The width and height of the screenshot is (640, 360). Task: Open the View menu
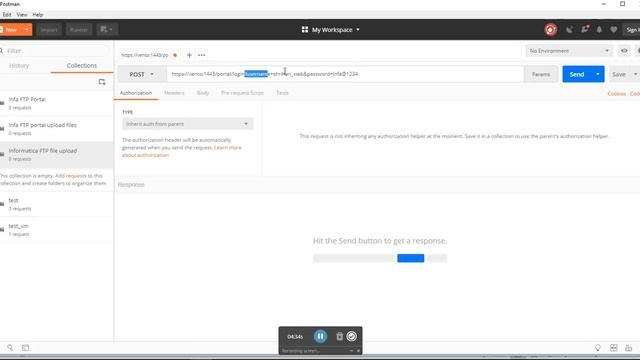click(22, 15)
